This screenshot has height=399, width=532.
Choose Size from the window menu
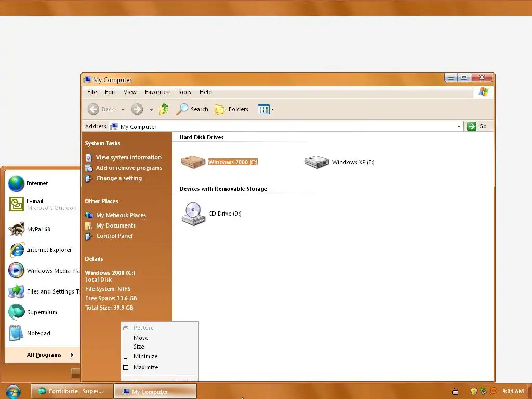pyautogui.click(x=160, y=347)
